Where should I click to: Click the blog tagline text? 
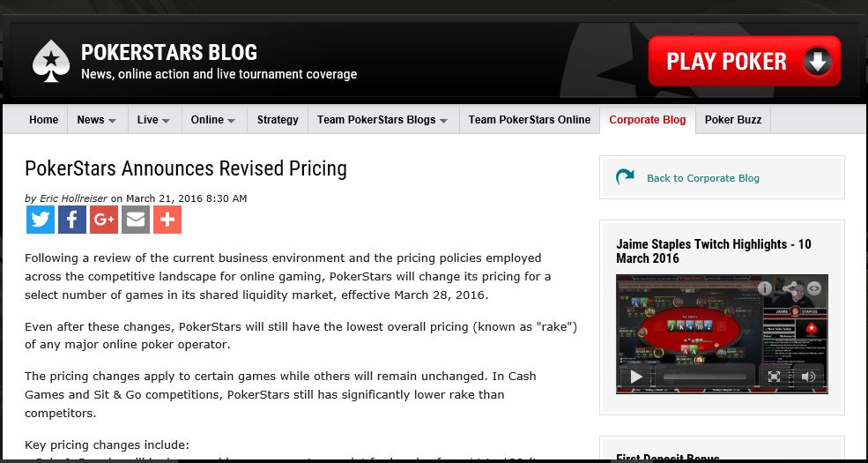point(219,74)
